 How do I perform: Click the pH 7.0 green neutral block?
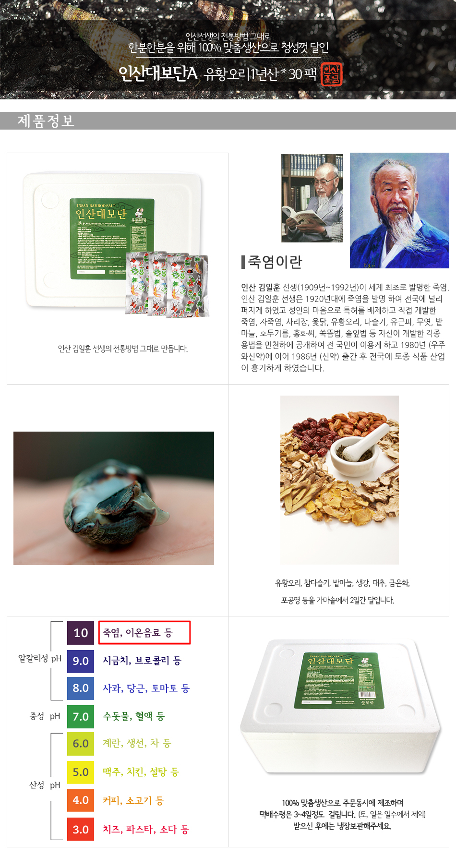[81, 717]
